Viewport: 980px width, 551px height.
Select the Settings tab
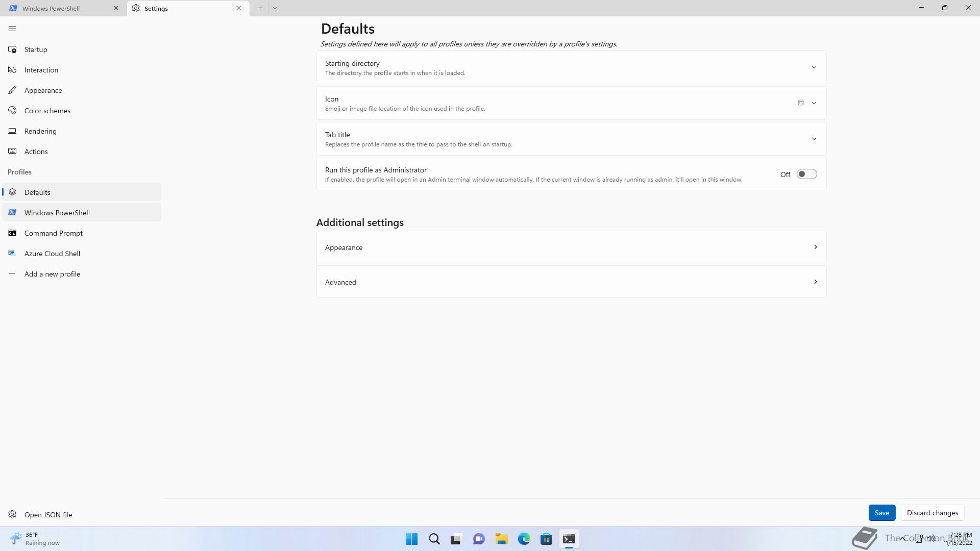(188, 8)
